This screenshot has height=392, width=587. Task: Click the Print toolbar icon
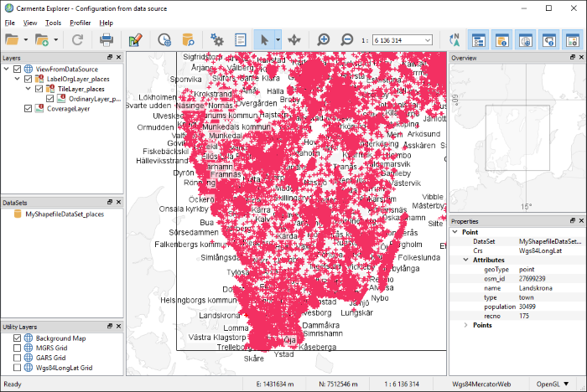pyautogui.click(x=108, y=39)
